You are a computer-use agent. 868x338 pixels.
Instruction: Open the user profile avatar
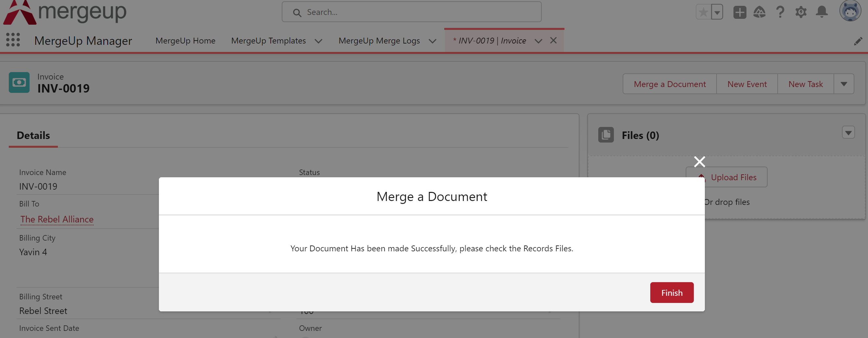coord(850,11)
